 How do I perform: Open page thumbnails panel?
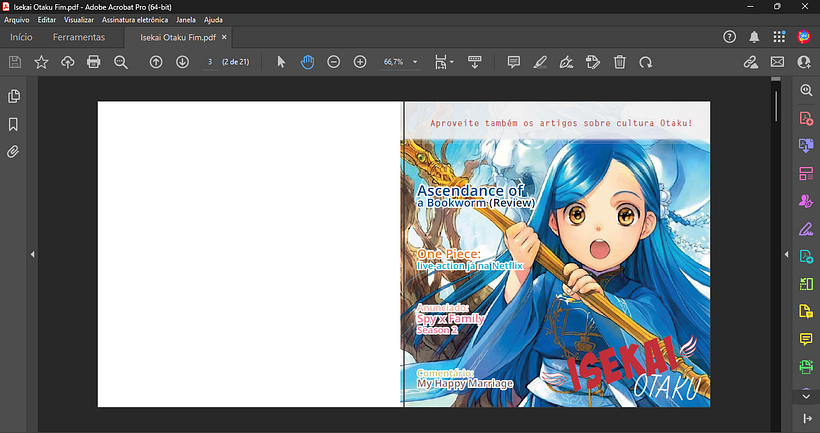pos(14,96)
